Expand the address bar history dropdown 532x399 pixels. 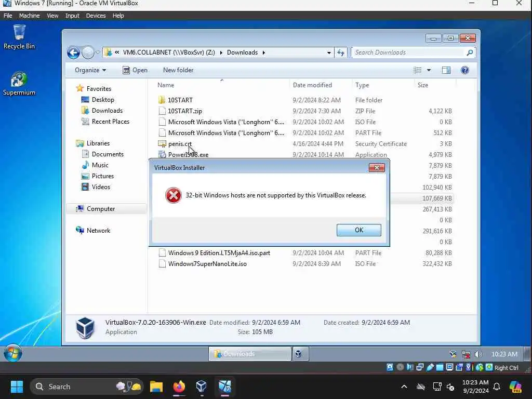click(x=329, y=52)
